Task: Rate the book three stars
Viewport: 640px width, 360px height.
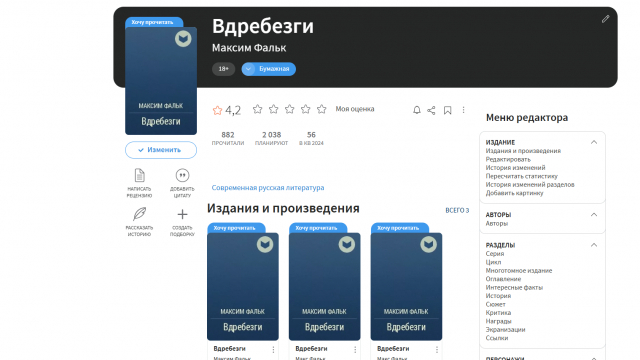Action: [289, 109]
